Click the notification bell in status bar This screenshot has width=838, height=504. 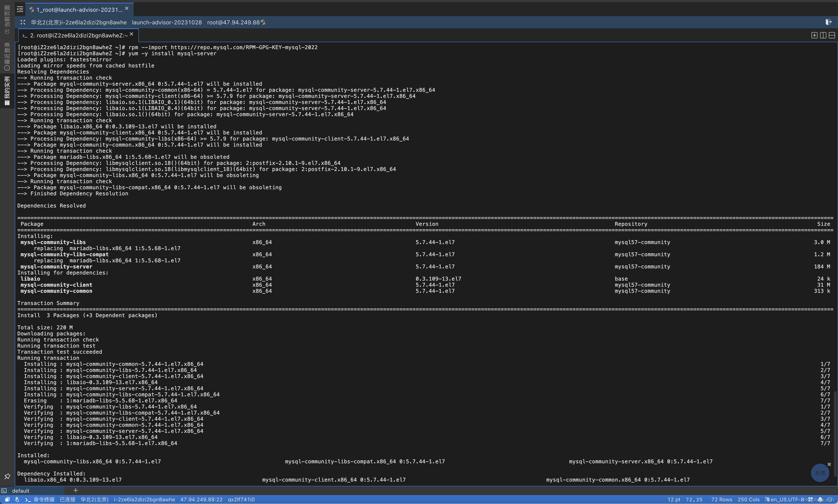[x=820, y=500]
